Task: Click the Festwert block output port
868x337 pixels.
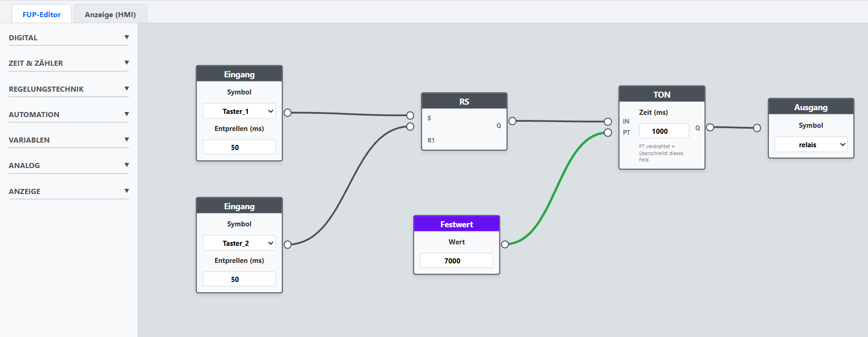Action: click(x=505, y=244)
